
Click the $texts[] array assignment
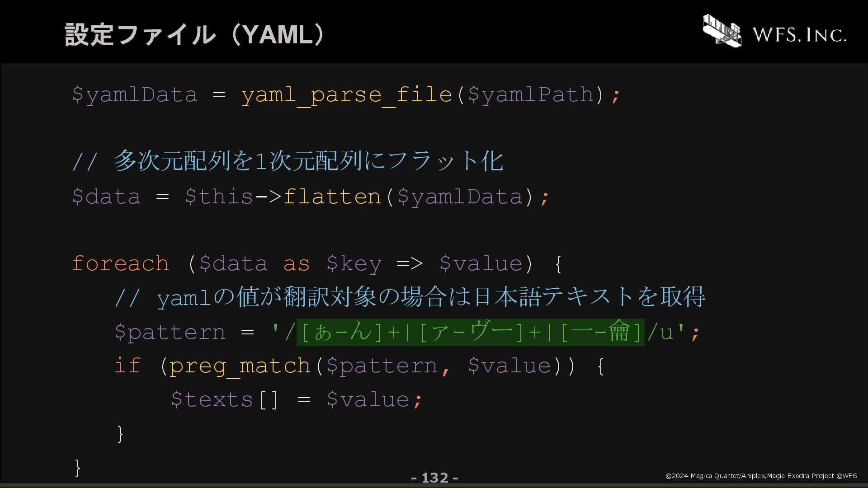click(x=225, y=399)
